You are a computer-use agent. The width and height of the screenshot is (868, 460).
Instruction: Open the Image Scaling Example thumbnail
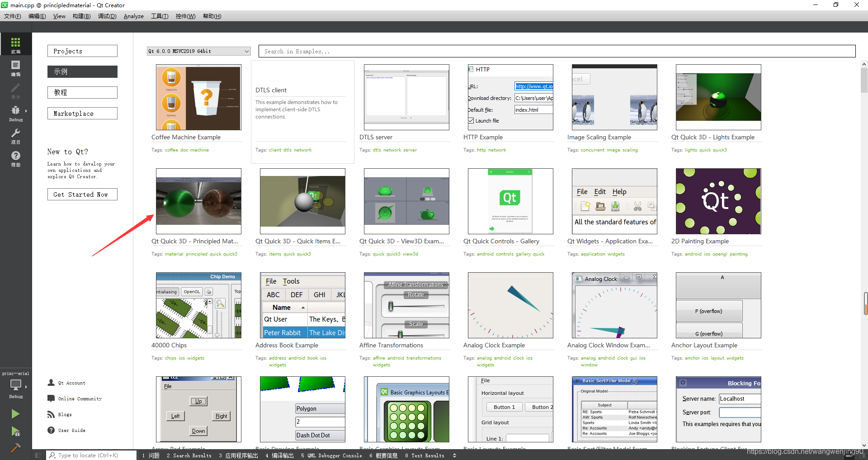point(614,97)
